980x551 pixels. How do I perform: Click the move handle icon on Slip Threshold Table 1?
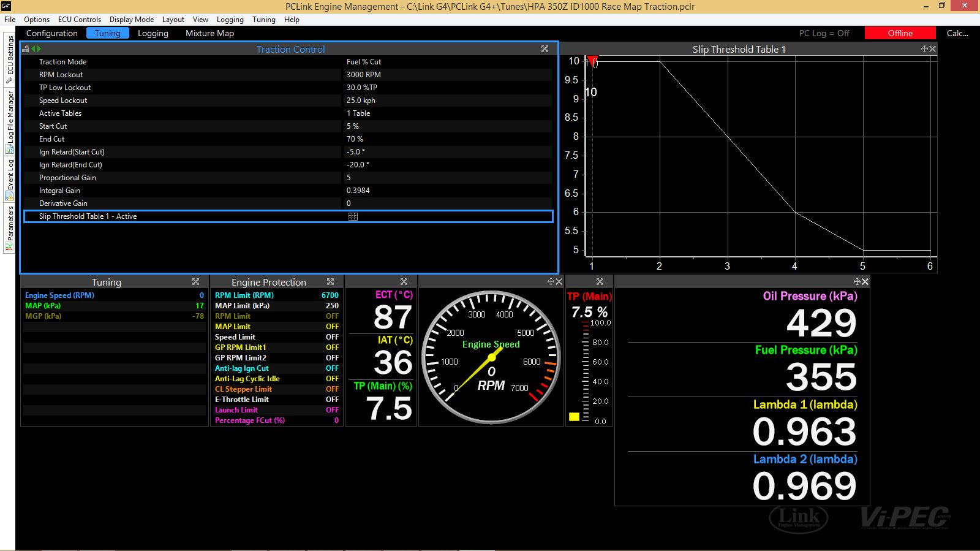tap(924, 49)
